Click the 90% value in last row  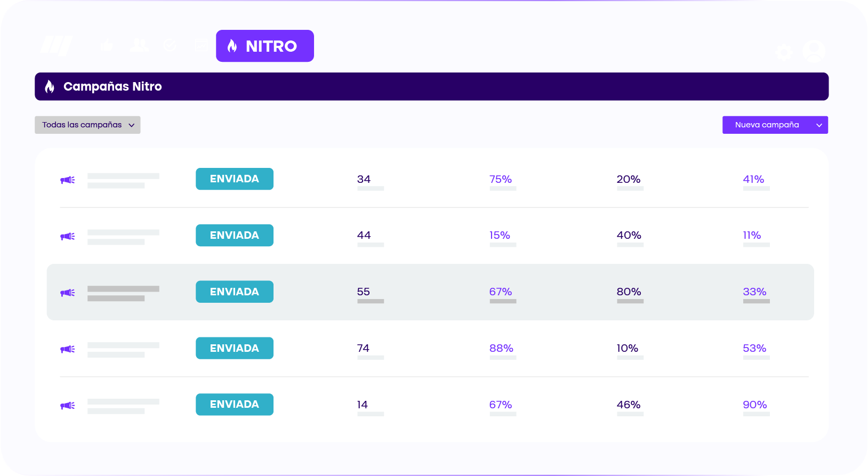tap(754, 405)
